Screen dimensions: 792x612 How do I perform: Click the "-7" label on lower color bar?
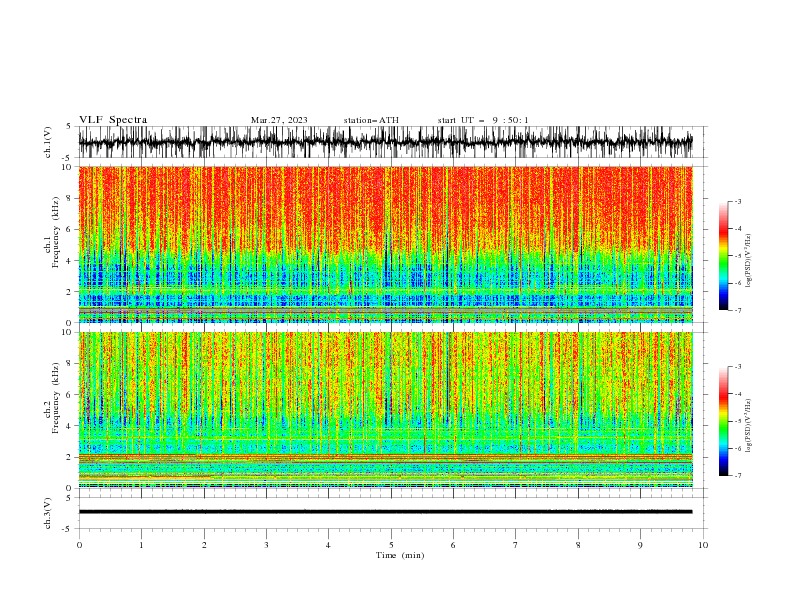pyautogui.click(x=738, y=476)
